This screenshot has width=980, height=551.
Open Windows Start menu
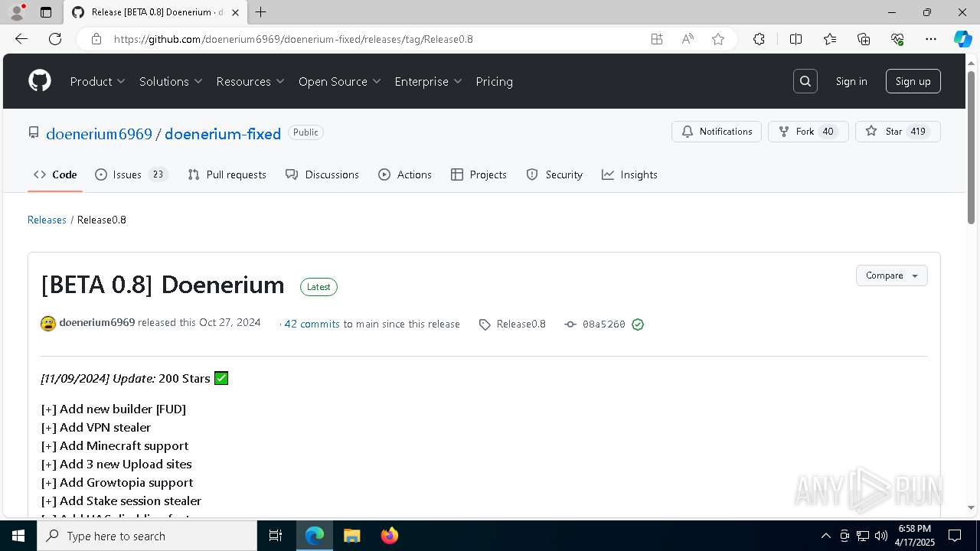coord(18,536)
